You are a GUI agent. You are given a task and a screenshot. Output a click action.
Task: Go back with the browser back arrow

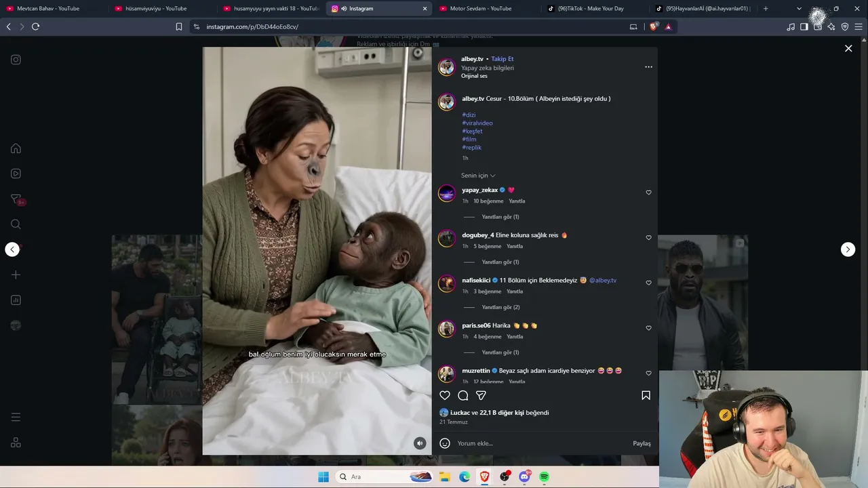[x=8, y=26]
